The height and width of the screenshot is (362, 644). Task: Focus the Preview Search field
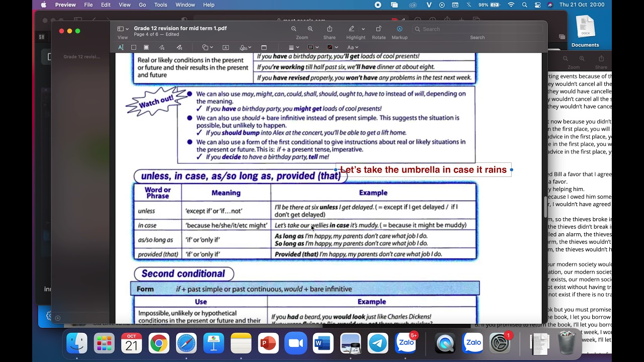point(477,29)
